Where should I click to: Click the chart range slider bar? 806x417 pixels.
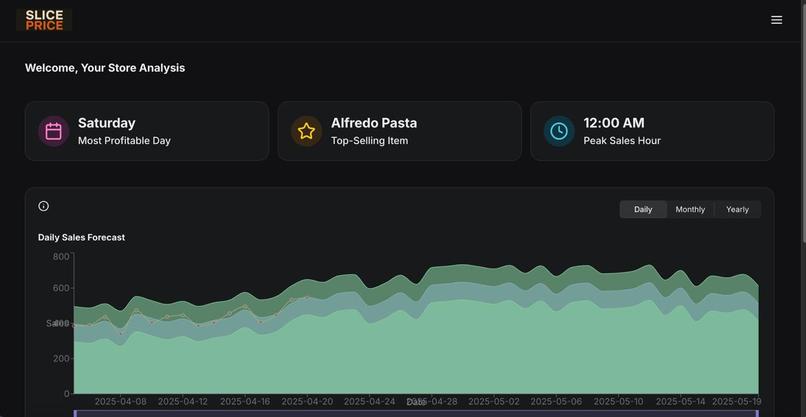[x=416, y=413]
